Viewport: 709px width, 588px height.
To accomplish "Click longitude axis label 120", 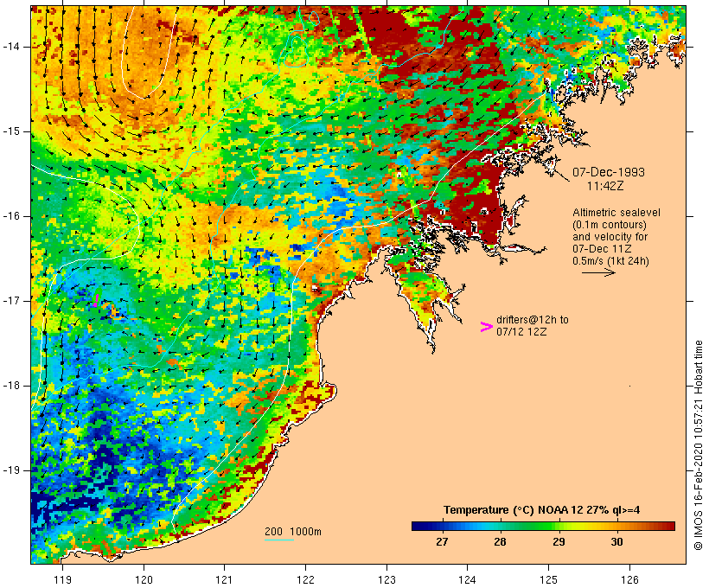I will (144, 580).
